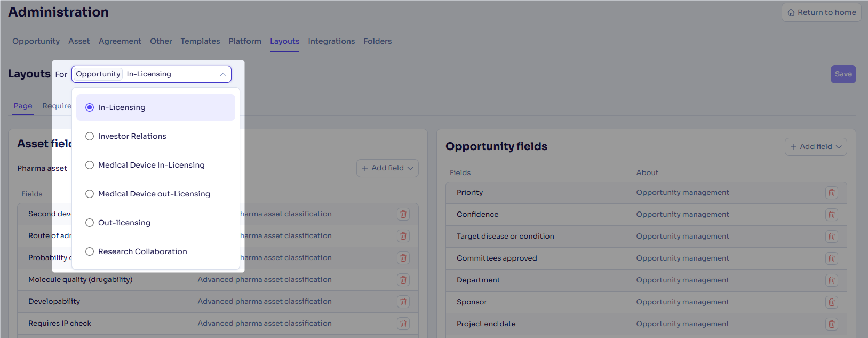
Task: Delete the Probability asset field
Action: click(403, 258)
